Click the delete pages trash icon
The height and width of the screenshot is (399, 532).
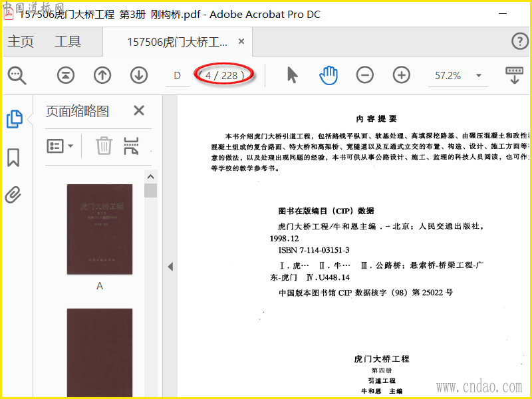(x=104, y=146)
